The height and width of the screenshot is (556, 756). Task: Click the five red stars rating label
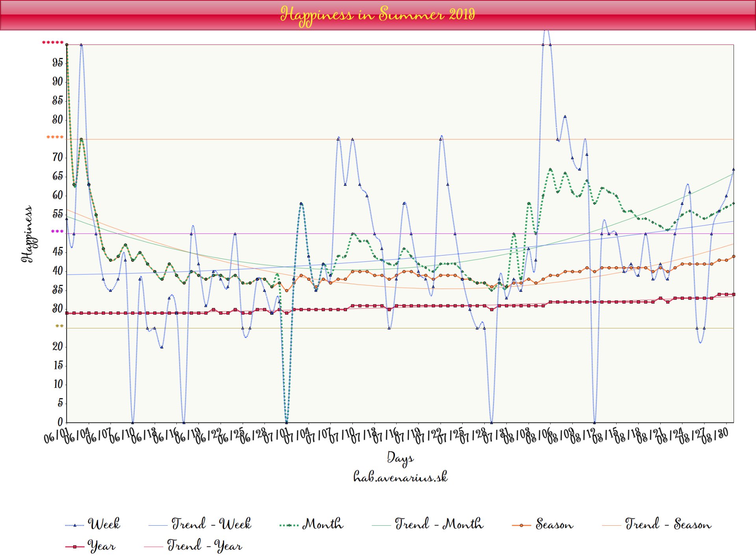(x=53, y=43)
